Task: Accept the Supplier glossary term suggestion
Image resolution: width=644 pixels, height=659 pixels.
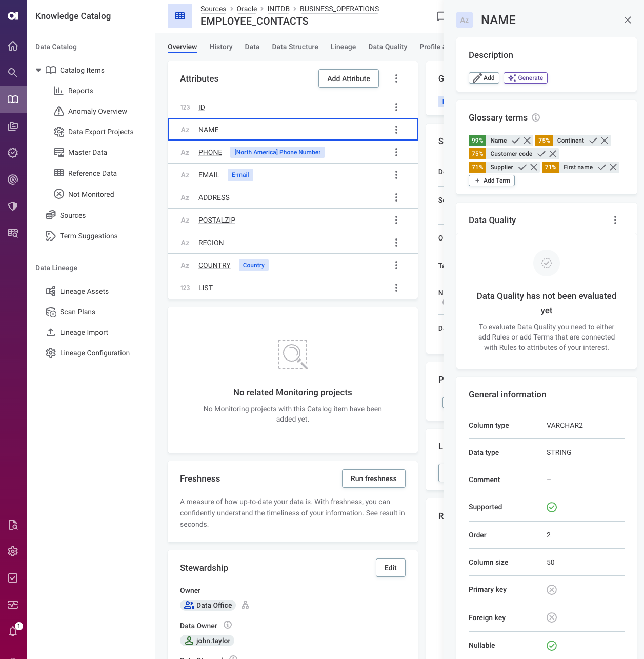Action: click(522, 167)
